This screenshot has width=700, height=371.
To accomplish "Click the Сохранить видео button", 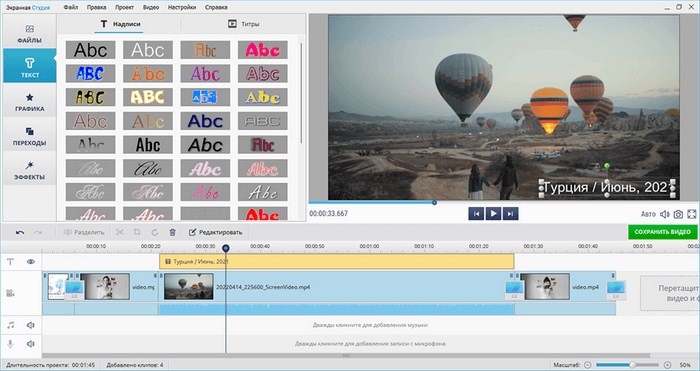I will pyautogui.click(x=662, y=232).
